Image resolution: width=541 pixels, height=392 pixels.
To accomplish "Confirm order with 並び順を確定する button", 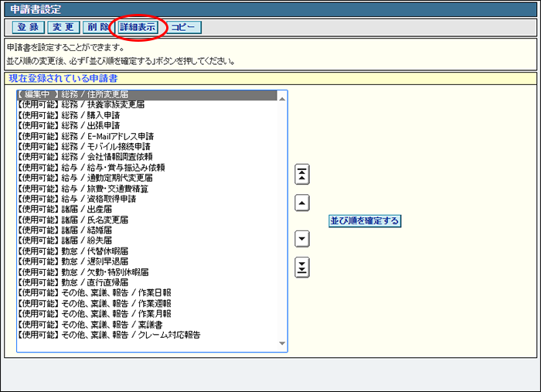I will click(365, 221).
